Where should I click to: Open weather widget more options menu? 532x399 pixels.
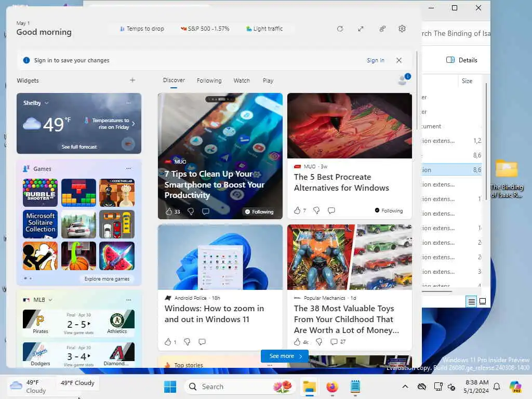pos(129,103)
